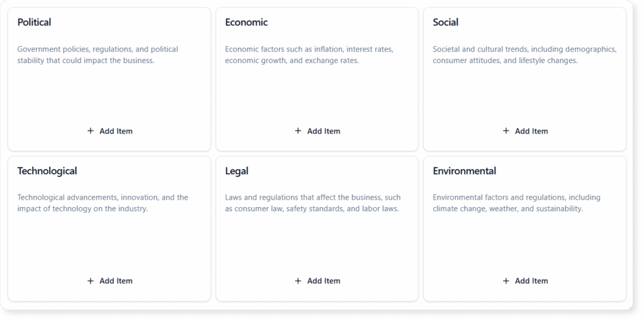Select the Legal card heading
This screenshot has height=323, width=644.
(x=236, y=171)
